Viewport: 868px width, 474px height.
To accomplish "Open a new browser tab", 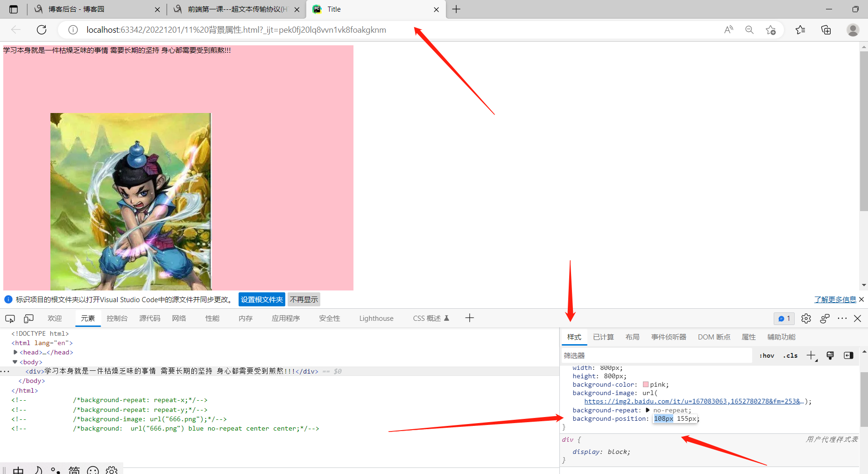I will point(456,9).
